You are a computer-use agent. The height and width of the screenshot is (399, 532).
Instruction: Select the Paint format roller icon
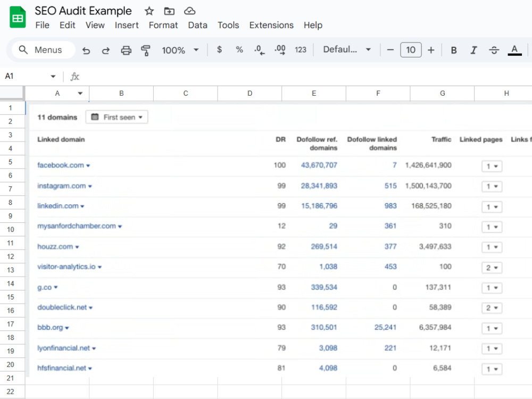click(146, 51)
